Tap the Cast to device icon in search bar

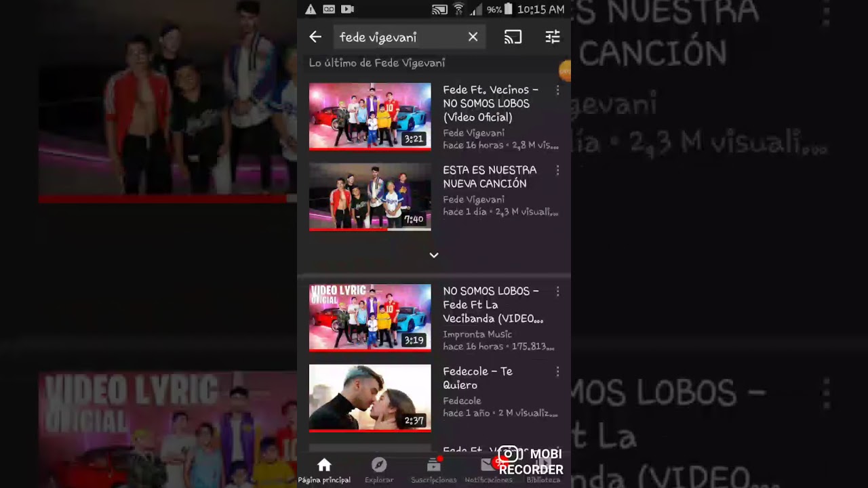coord(513,37)
